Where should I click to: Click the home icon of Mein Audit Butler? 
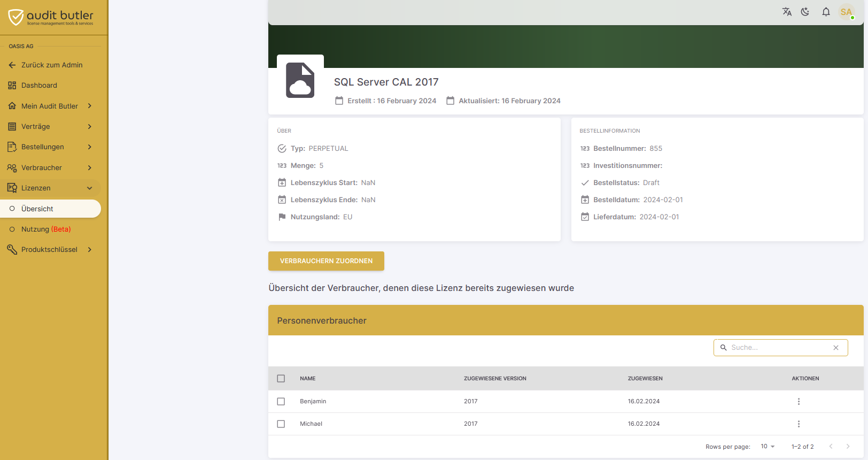point(12,106)
